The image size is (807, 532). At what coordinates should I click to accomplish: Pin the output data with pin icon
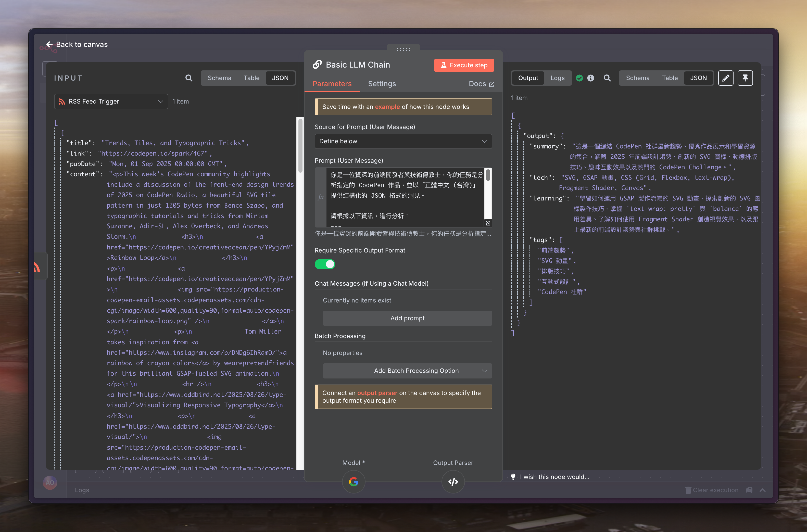coord(745,78)
